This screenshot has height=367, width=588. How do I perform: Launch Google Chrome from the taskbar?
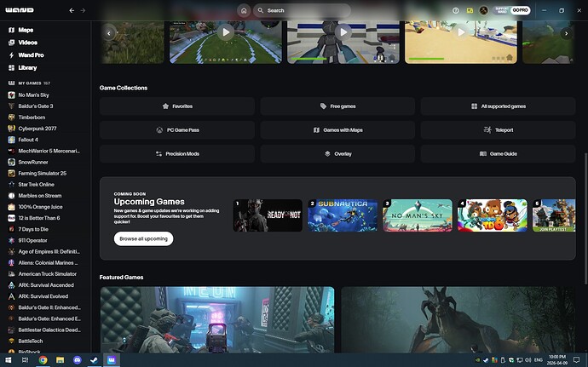click(43, 360)
